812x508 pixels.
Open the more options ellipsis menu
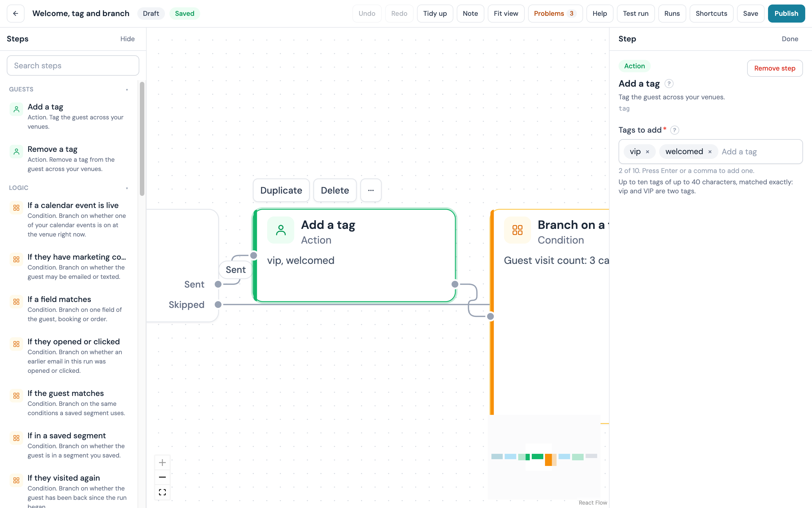[x=371, y=190]
